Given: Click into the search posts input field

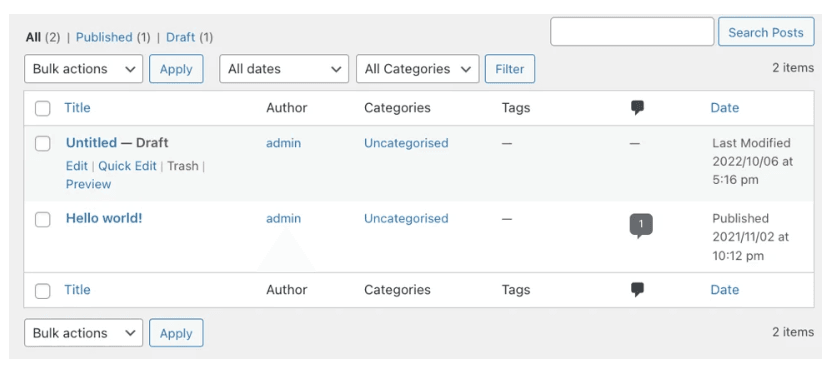Looking at the screenshot, I should tap(632, 32).
